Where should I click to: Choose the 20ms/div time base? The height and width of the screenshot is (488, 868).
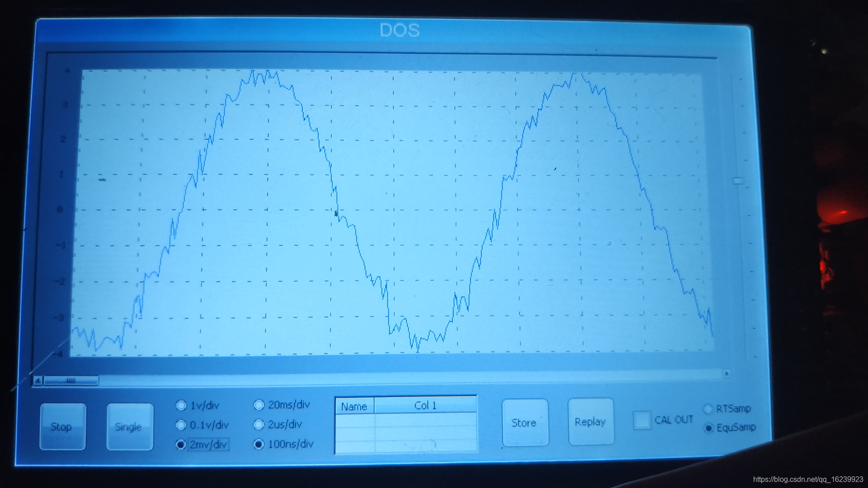coord(259,405)
